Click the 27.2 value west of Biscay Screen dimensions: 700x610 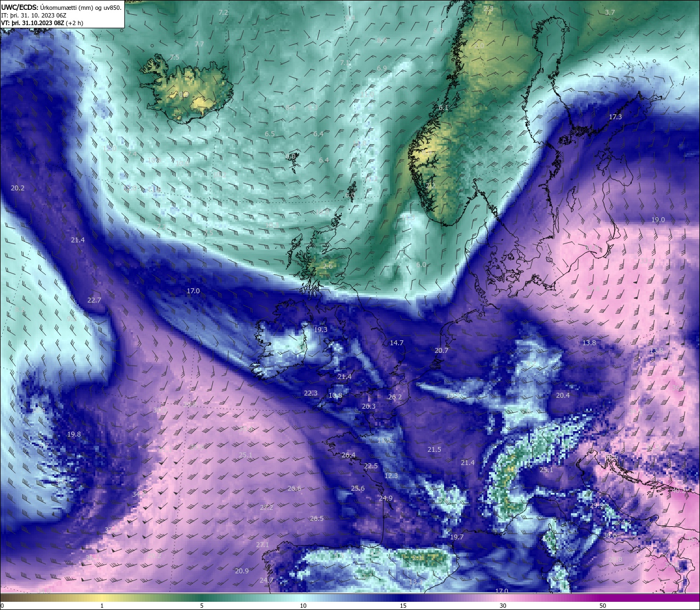point(266,507)
